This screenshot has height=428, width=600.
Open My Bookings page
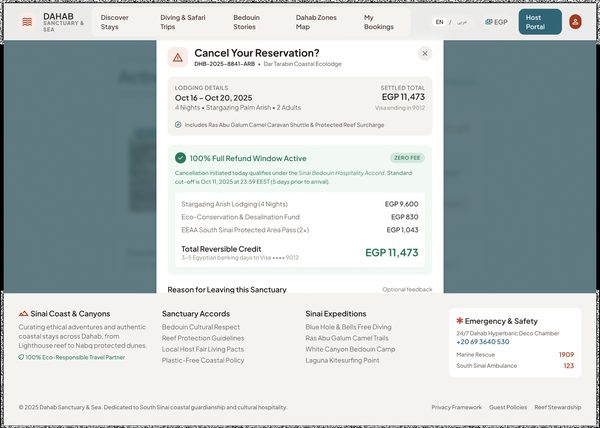tap(379, 22)
